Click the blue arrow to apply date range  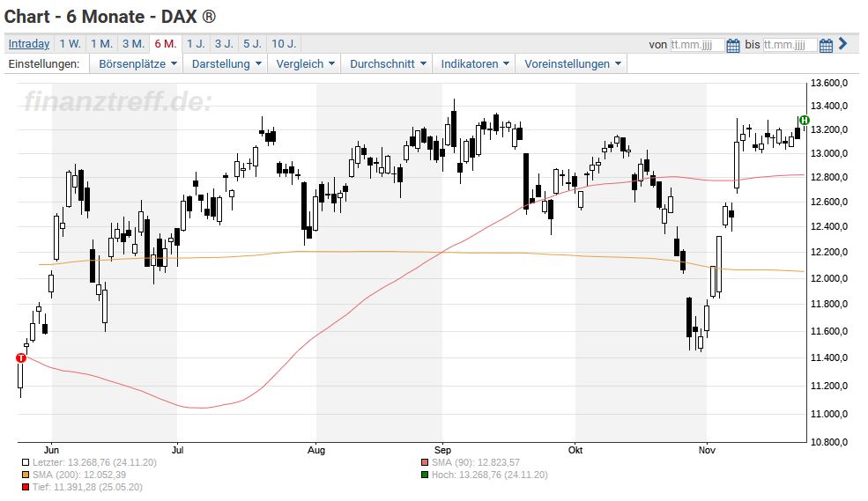[x=843, y=44]
